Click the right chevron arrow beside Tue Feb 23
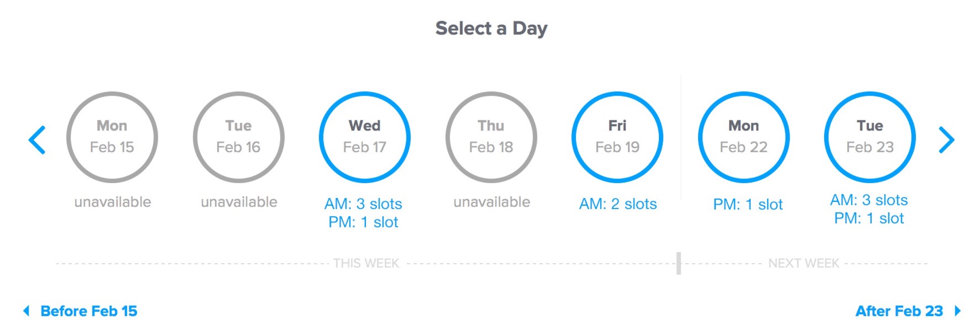This screenshot has height=327, width=980. [946, 140]
